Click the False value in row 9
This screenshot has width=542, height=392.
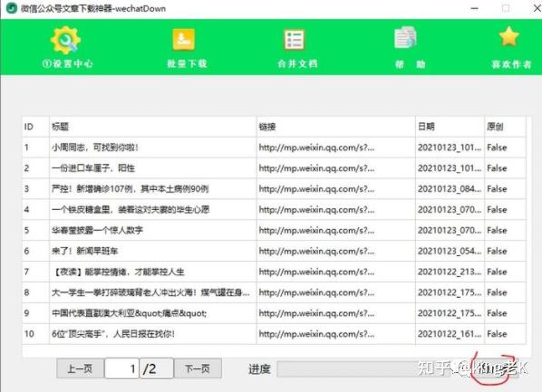click(497, 313)
